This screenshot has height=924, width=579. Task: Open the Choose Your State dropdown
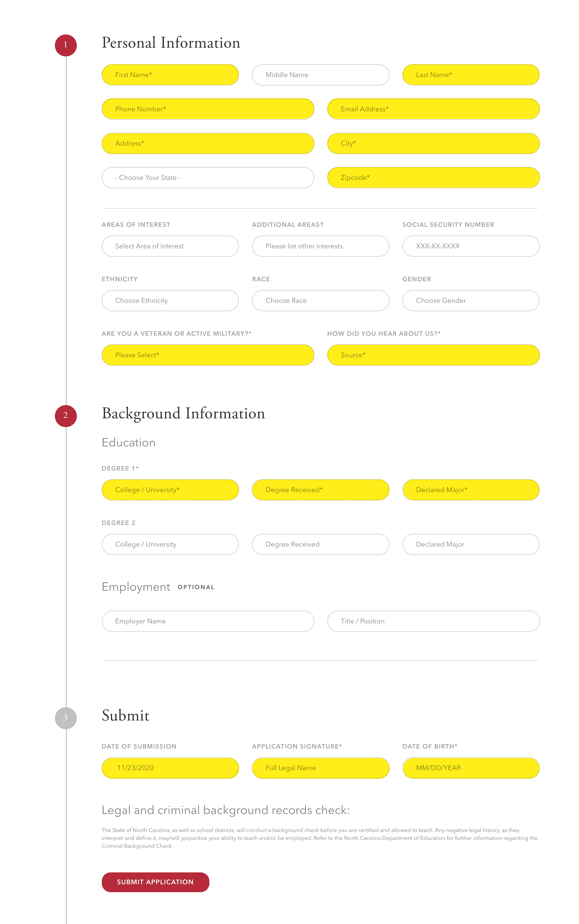pyautogui.click(x=208, y=178)
